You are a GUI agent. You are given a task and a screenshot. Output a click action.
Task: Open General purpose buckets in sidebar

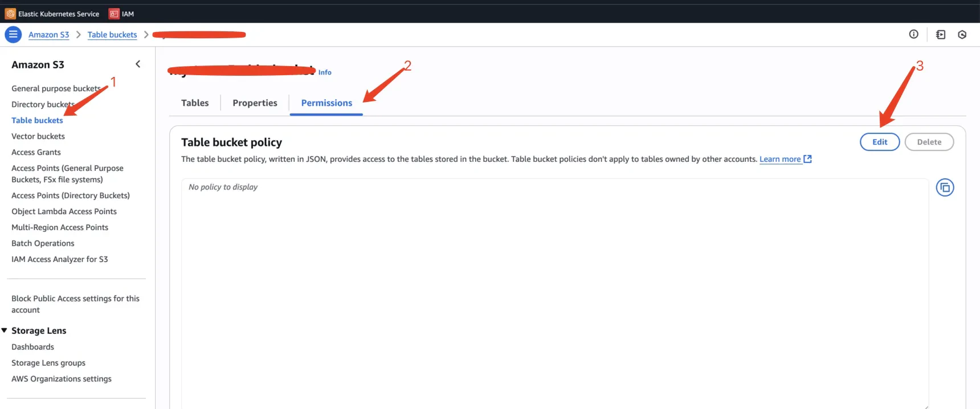(x=56, y=88)
